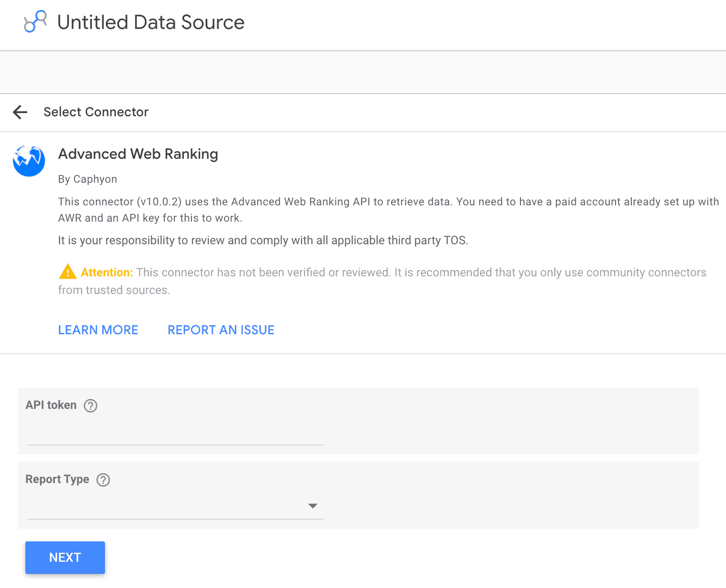Click the NEXT button

pyautogui.click(x=65, y=558)
